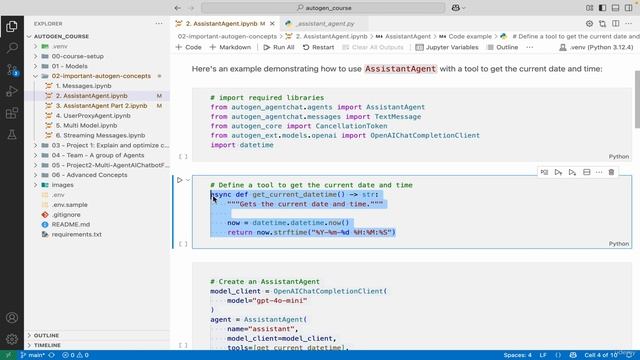Toggle the primary sidebar layout icon
This screenshot has width=640, height=360.
tap(602, 8)
